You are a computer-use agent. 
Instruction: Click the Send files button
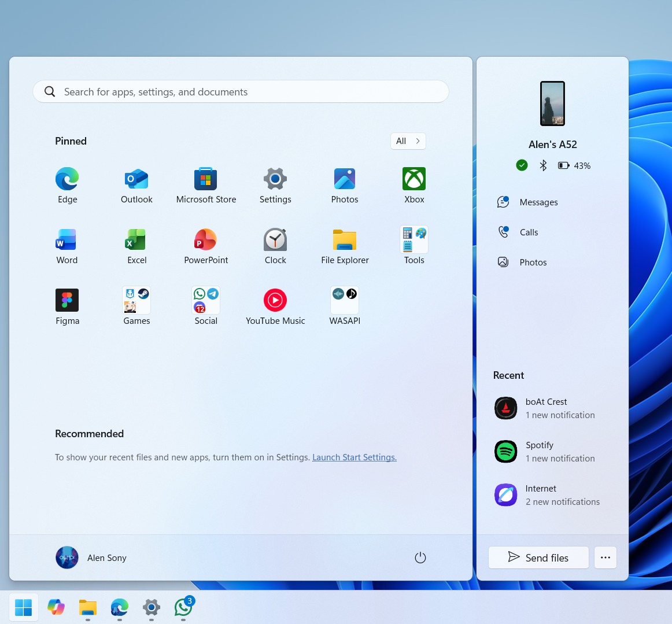(x=538, y=557)
